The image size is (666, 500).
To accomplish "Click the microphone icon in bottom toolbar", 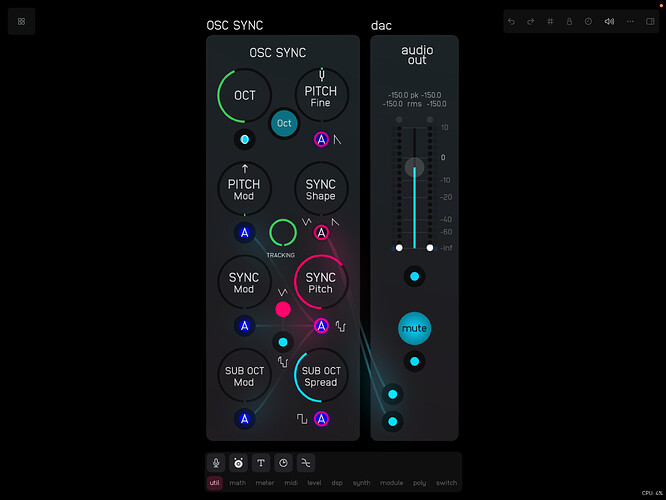I will coord(216,463).
